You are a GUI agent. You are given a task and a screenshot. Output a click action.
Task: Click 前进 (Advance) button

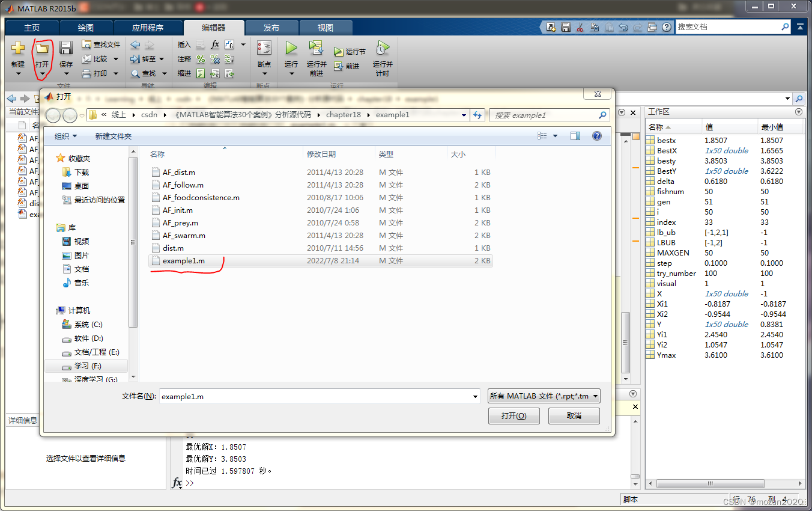pos(347,66)
